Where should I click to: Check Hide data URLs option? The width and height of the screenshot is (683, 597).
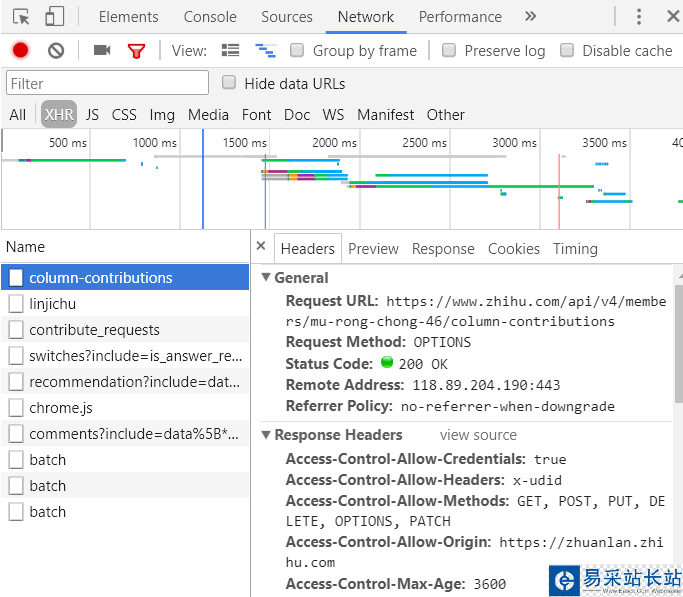coord(229,82)
